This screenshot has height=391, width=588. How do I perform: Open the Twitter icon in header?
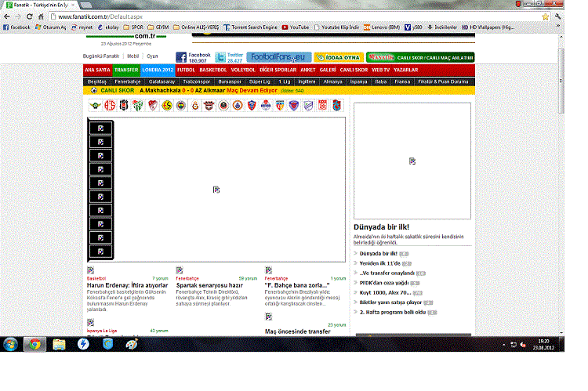pyautogui.click(x=220, y=57)
